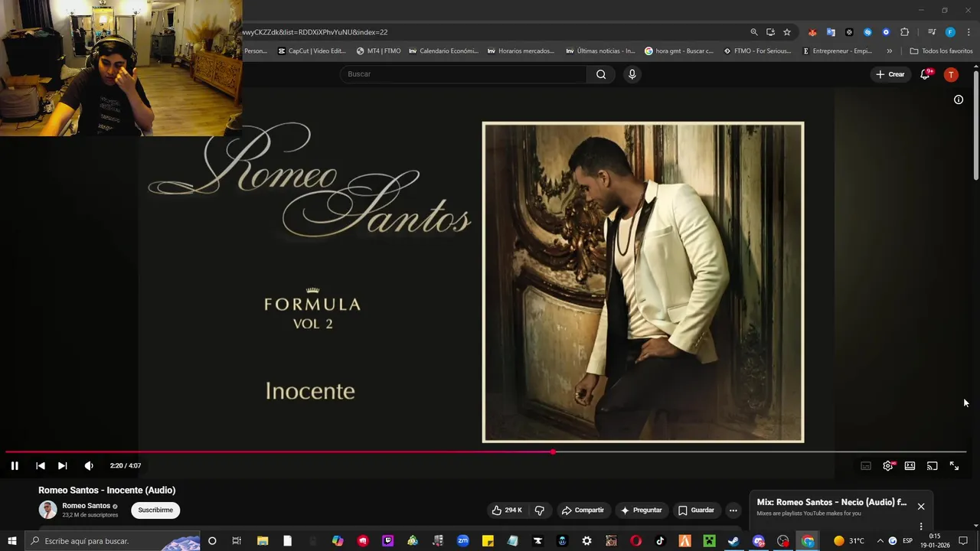The height and width of the screenshot is (551, 980).
Task: Search by voice with microphone
Action: [x=632, y=74]
